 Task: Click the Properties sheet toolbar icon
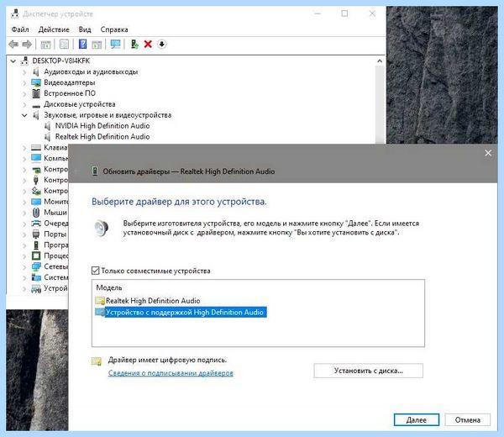click(65, 44)
